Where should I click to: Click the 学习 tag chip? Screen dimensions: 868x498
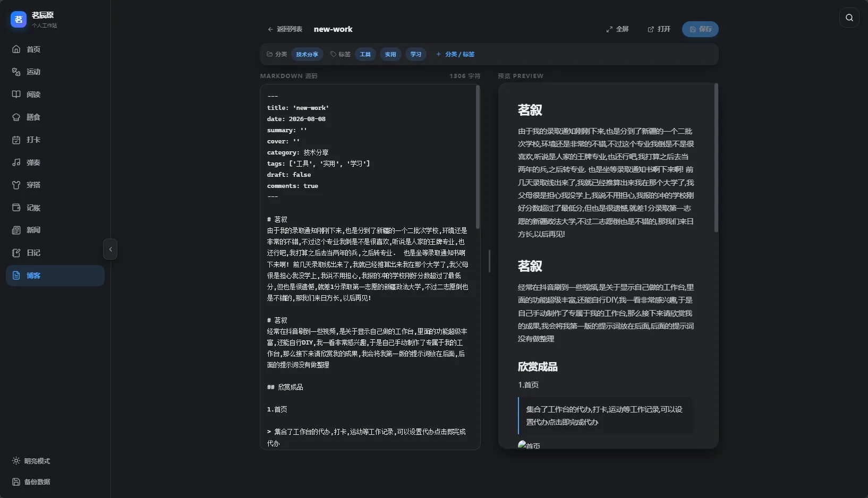tap(416, 54)
